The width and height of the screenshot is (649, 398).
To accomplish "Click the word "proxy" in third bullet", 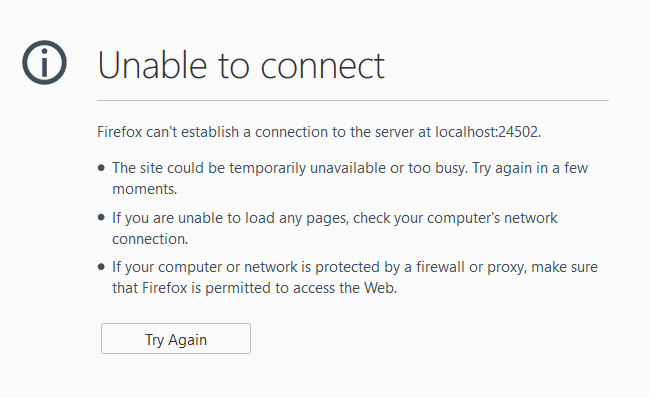I will (507, 268).
